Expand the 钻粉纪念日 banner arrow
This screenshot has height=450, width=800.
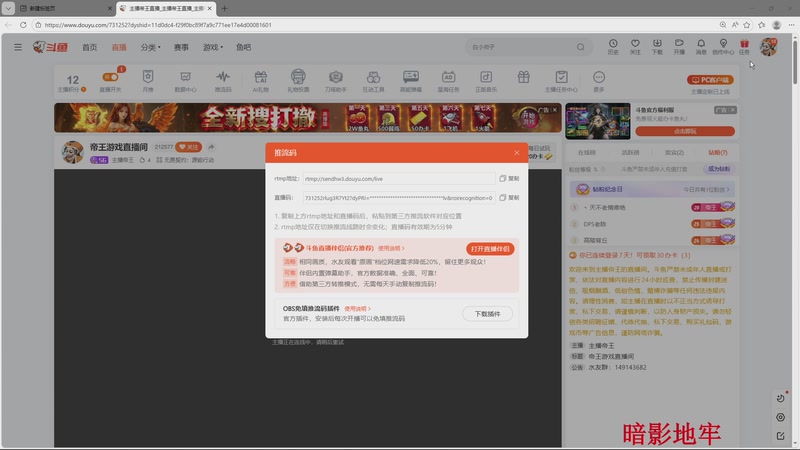pos(728,189)
